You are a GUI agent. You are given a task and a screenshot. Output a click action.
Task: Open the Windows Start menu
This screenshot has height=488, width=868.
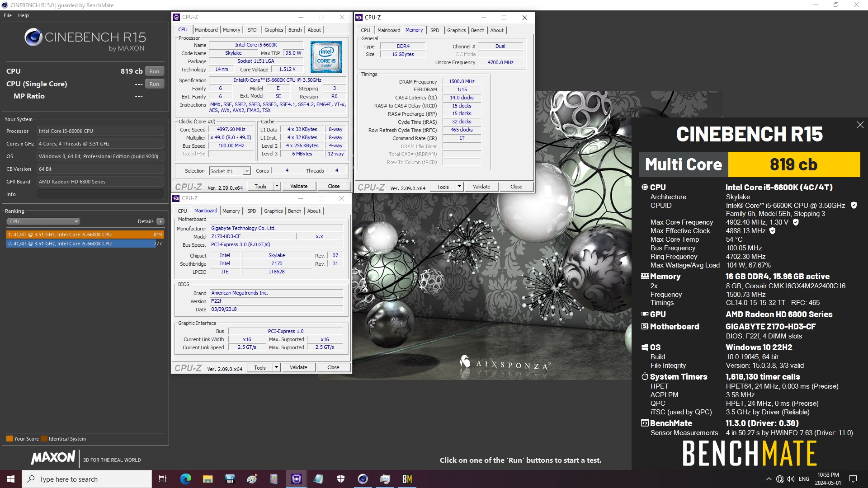coord(11,479)
